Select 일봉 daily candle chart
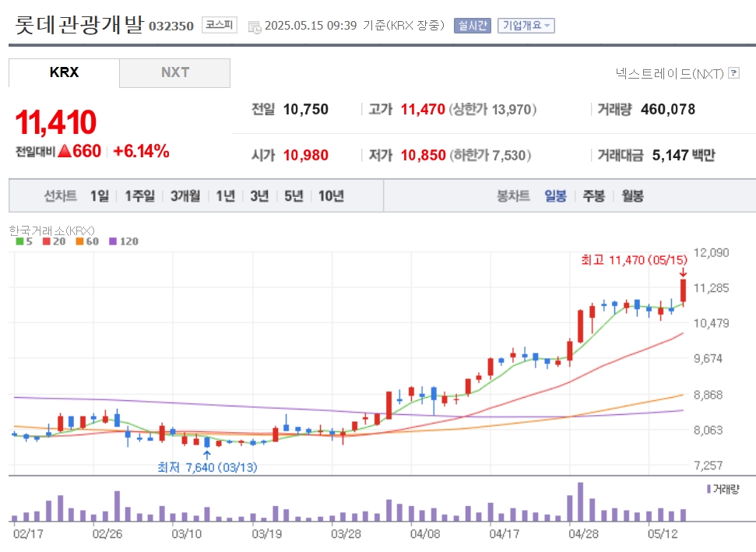Image resolution: width=756 pixels, height=552 pixels. (555, 195)
